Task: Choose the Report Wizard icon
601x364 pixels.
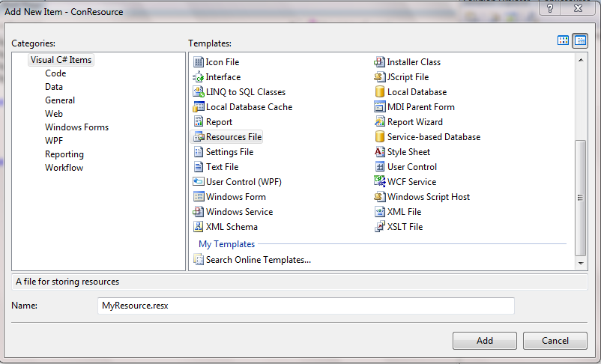Action: click(379, 122)
